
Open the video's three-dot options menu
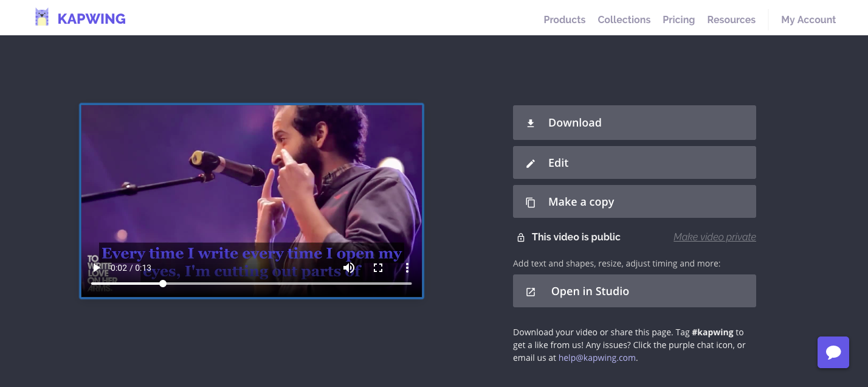[x=407, y=268]
